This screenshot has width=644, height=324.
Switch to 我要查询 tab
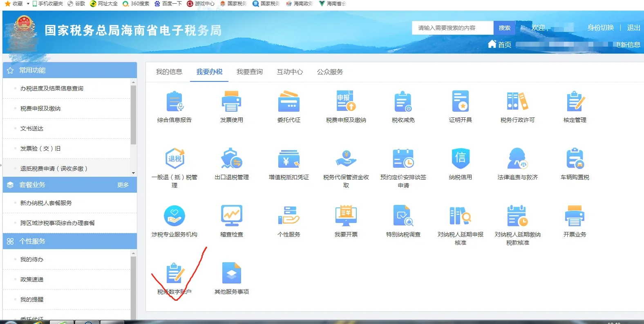[249, 72]
